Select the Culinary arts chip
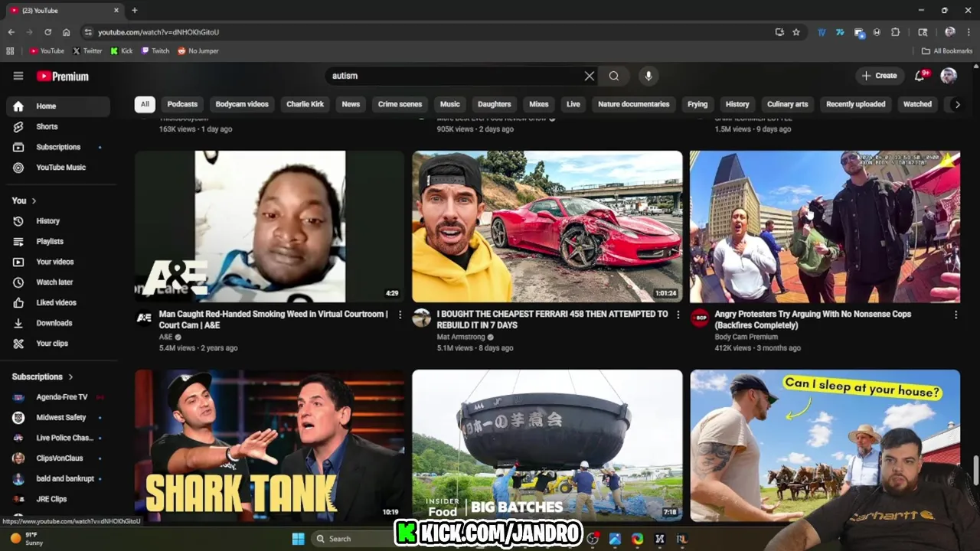 pyautogui.click(x=787, y=104)
